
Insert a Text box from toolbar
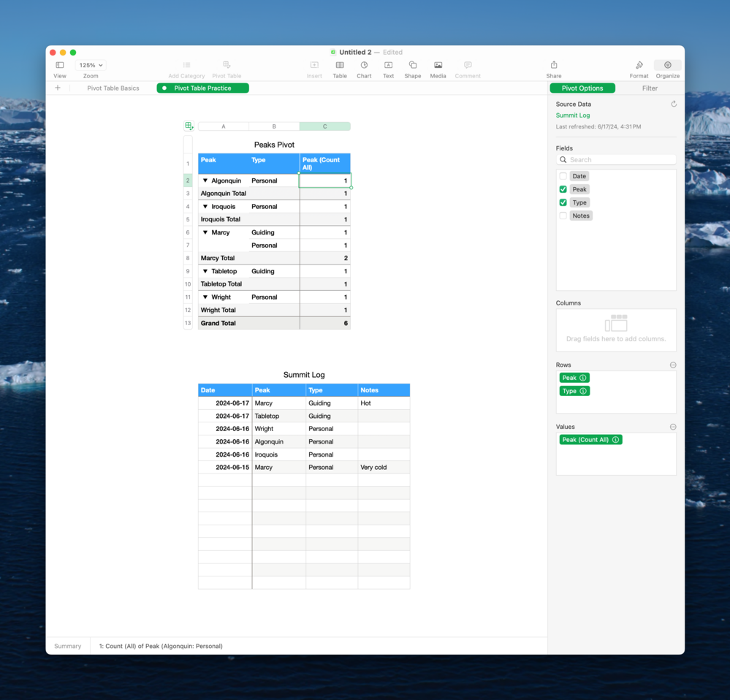[388, 65]
